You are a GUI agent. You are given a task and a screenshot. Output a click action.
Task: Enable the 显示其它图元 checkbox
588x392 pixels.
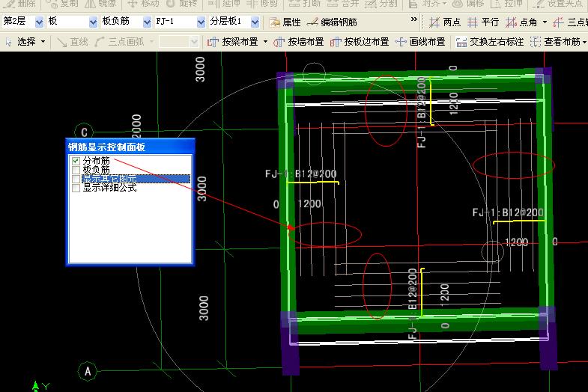(x=76, y=179)
